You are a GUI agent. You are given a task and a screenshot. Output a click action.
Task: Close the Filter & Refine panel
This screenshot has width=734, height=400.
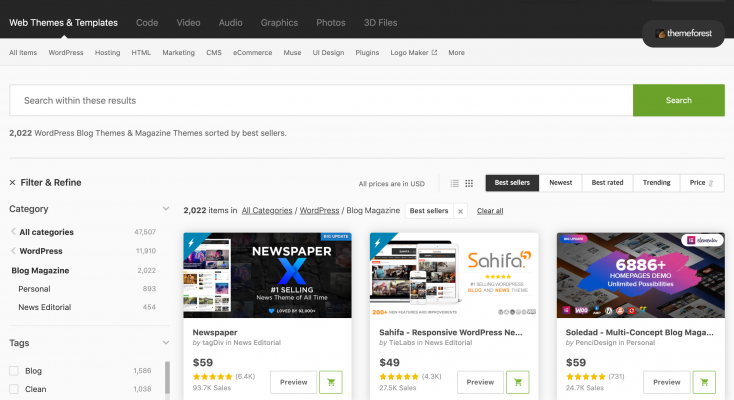pyautogui.click(x=12, y=183)
